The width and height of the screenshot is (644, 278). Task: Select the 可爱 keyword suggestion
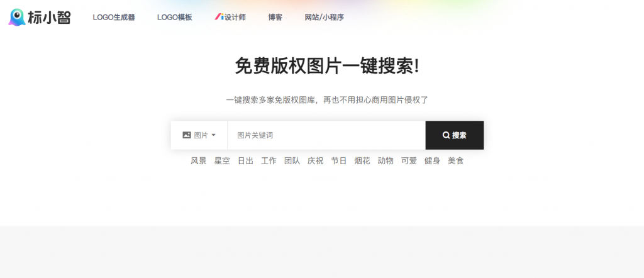(409, 161)
